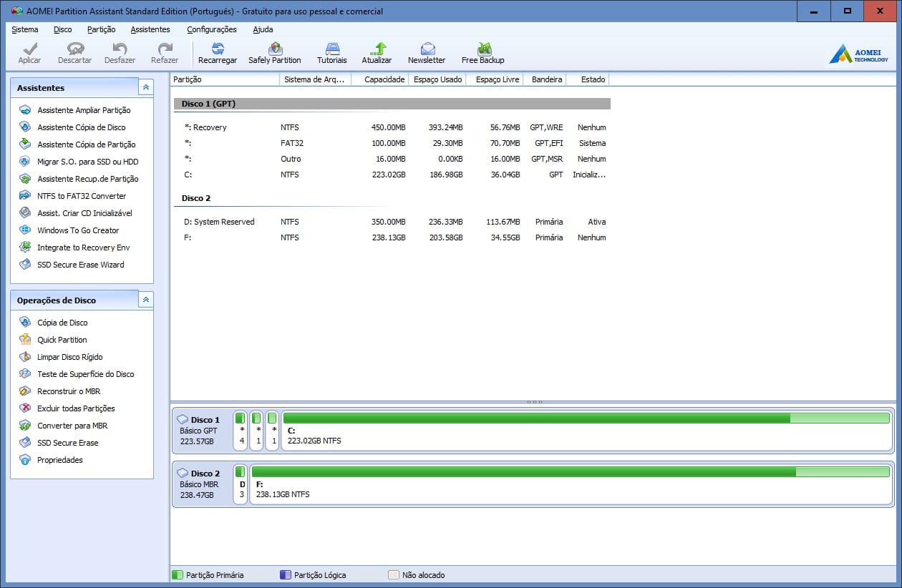The width and height of the screenshot is (902, 588).
Task: Click the AOMEI Technology logo
Action: coord(859,54)
